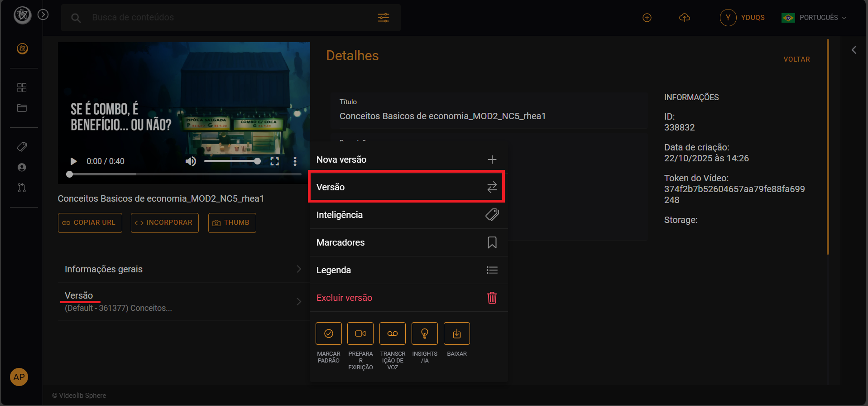This screenshot has width=868, height=406.
Task: Select Excluir versão menu item
Action: (x=408, y=298)
